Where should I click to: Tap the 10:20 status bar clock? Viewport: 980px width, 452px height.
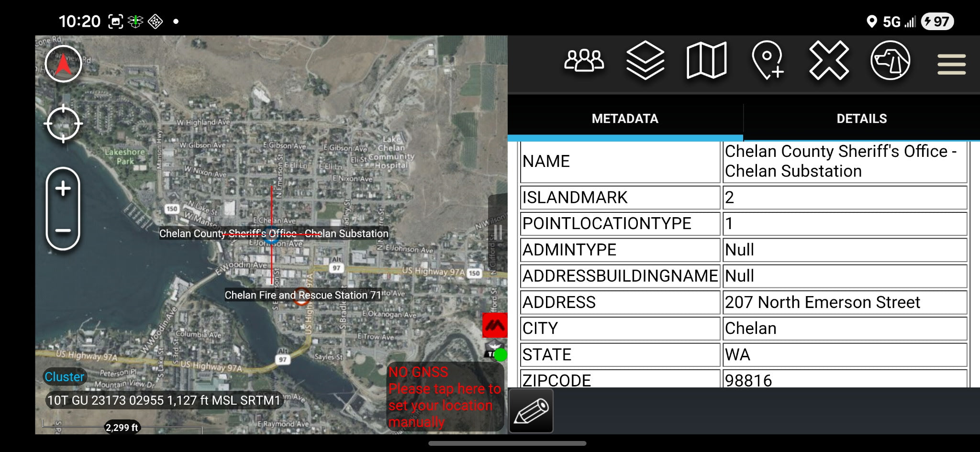[79, 22]
